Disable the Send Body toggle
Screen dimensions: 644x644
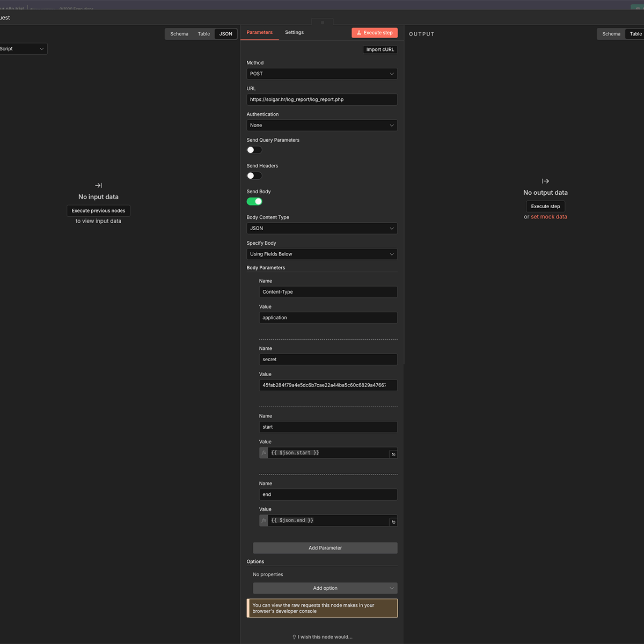click(254, 202)
